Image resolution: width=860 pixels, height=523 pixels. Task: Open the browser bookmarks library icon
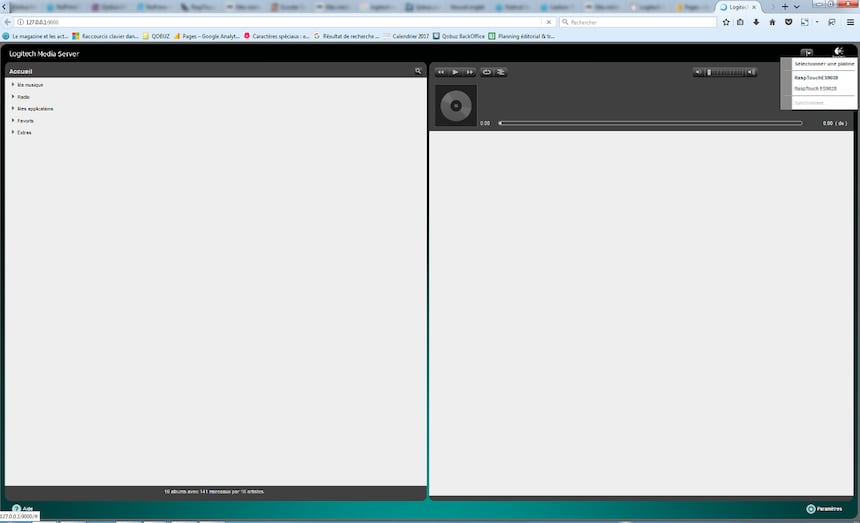740,22
